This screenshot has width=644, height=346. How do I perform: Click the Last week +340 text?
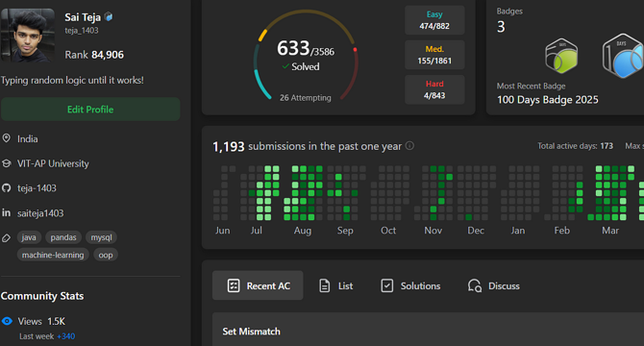tap(47, 336)
